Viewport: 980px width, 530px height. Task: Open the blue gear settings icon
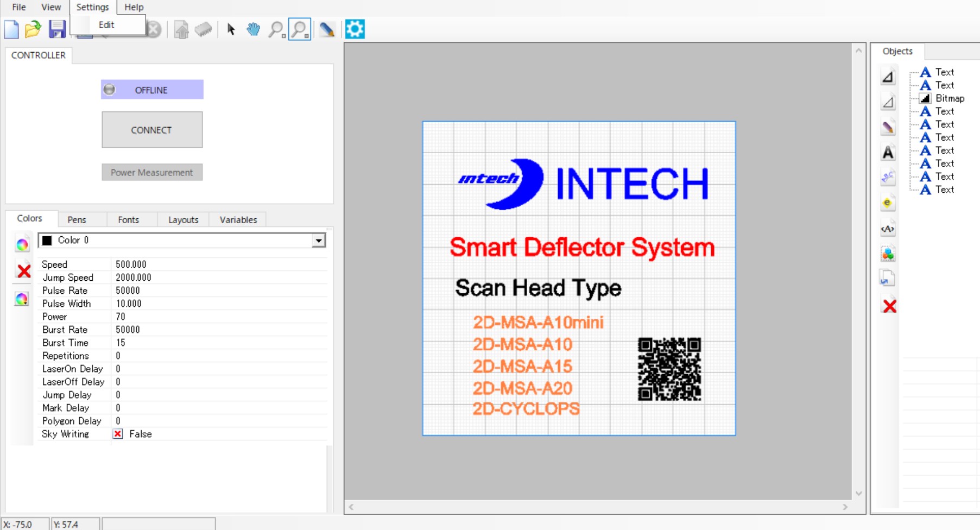point(355,29)
